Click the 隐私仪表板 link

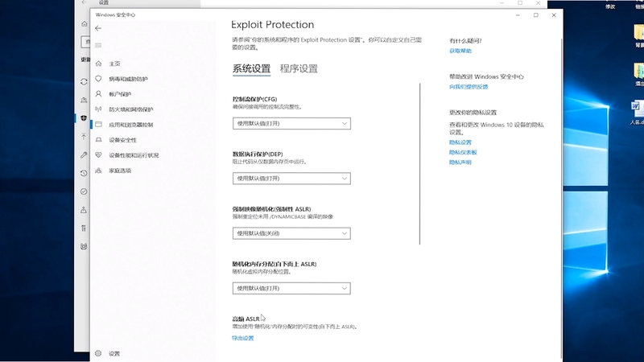464,152
